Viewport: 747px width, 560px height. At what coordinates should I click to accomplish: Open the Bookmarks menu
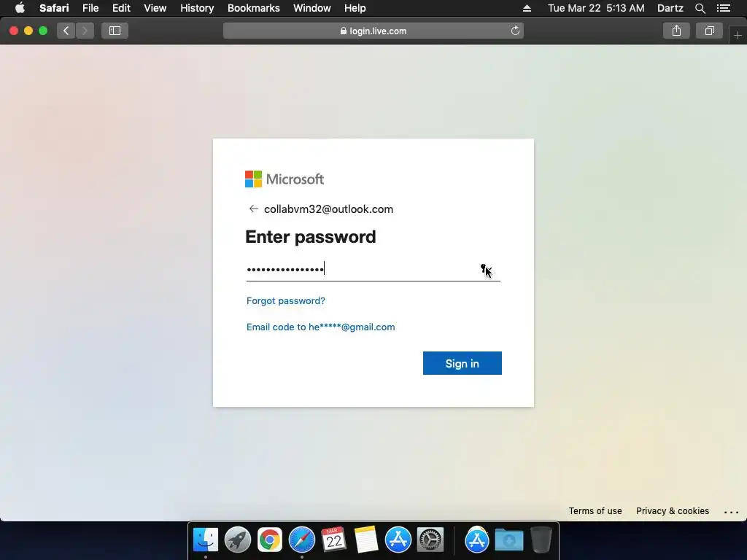coord(253,8)
